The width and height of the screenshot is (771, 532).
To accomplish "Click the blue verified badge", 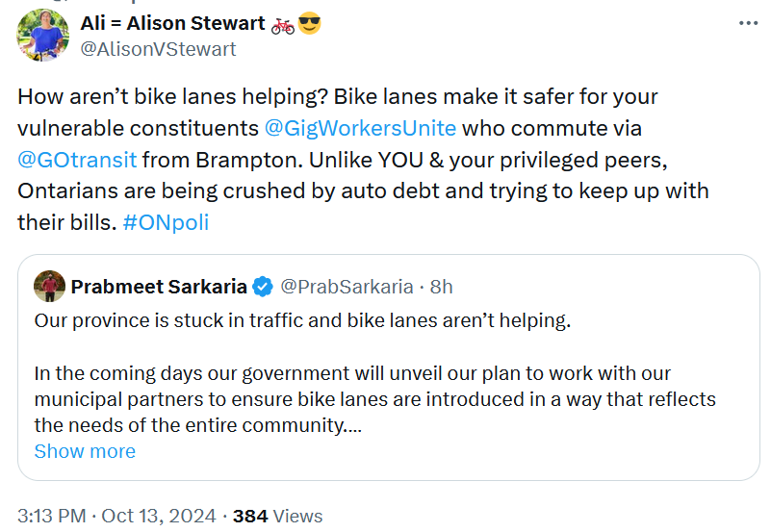I will coord(262,286).
